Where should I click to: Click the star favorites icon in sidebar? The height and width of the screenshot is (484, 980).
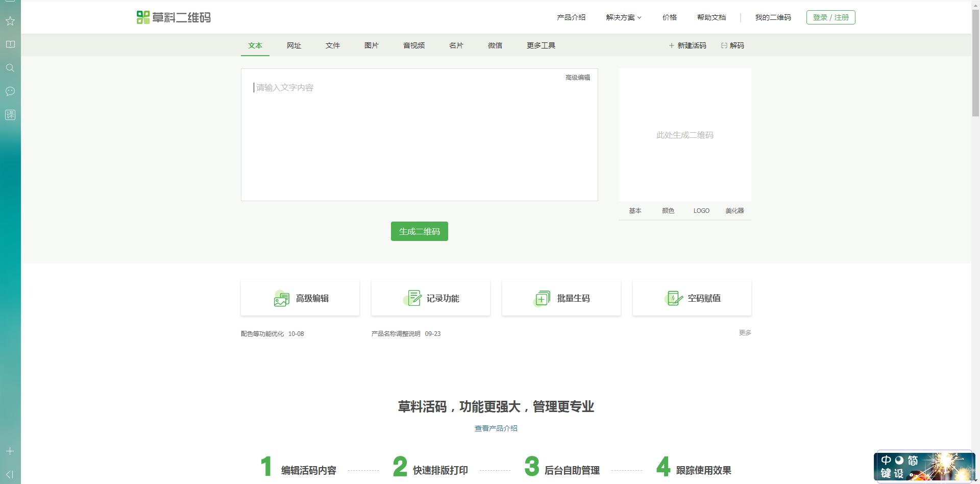coord(10,20)
